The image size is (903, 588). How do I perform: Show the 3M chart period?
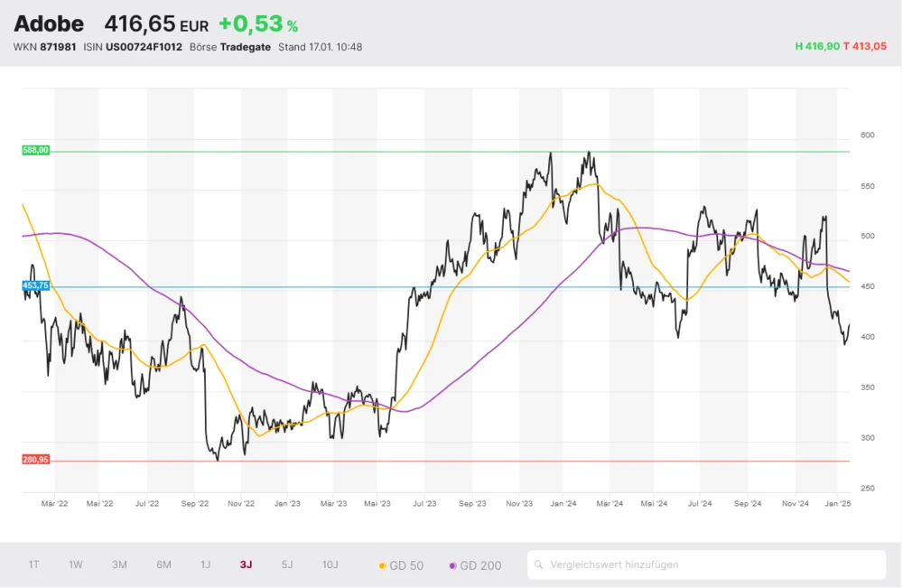coord(119,565)
